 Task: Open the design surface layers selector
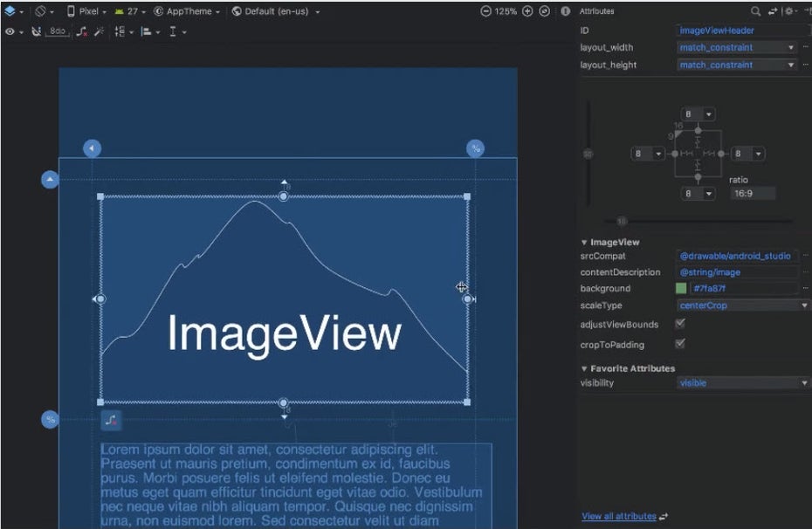[x=13, y=10]
